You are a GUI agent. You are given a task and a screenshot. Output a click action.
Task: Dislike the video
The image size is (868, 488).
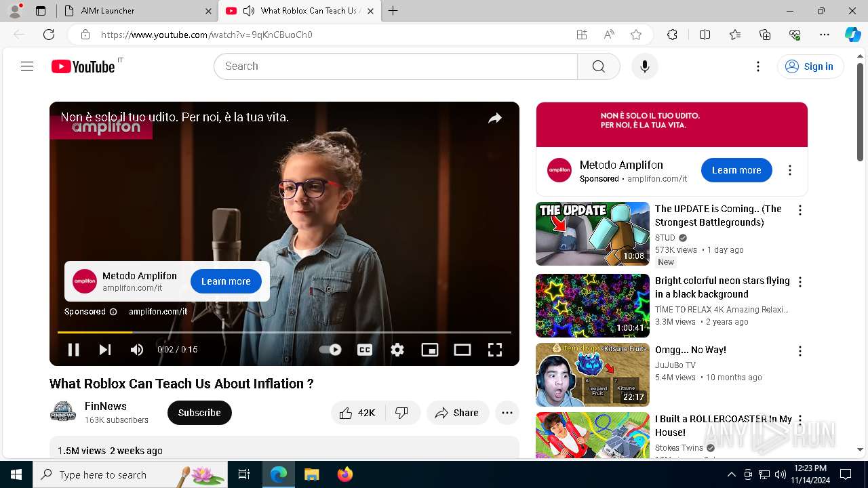click(402, 413)
